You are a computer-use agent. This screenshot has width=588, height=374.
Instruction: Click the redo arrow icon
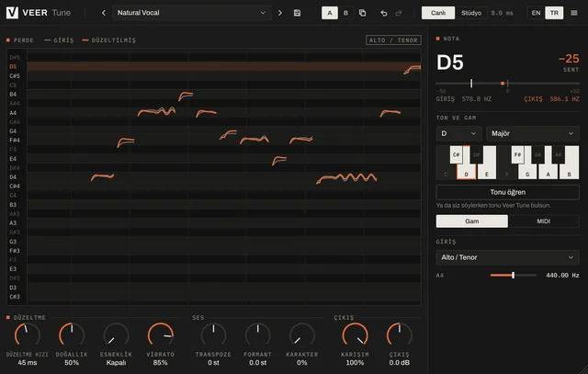click(399, 13)
